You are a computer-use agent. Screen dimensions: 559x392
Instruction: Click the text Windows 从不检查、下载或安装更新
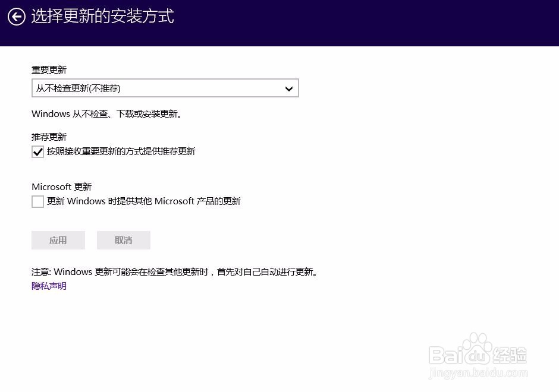tap(107, 114)
